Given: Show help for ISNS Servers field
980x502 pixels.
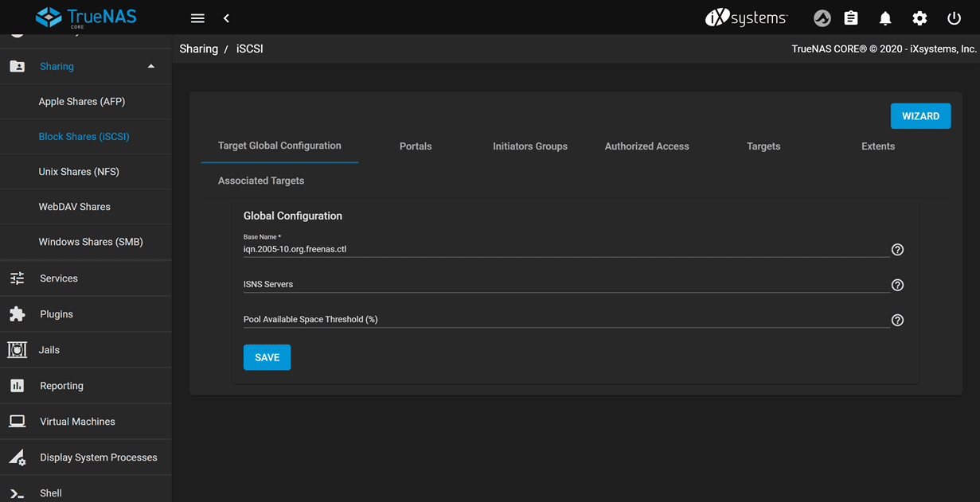Looking at the screenshot, I should [x=897, y=285].
